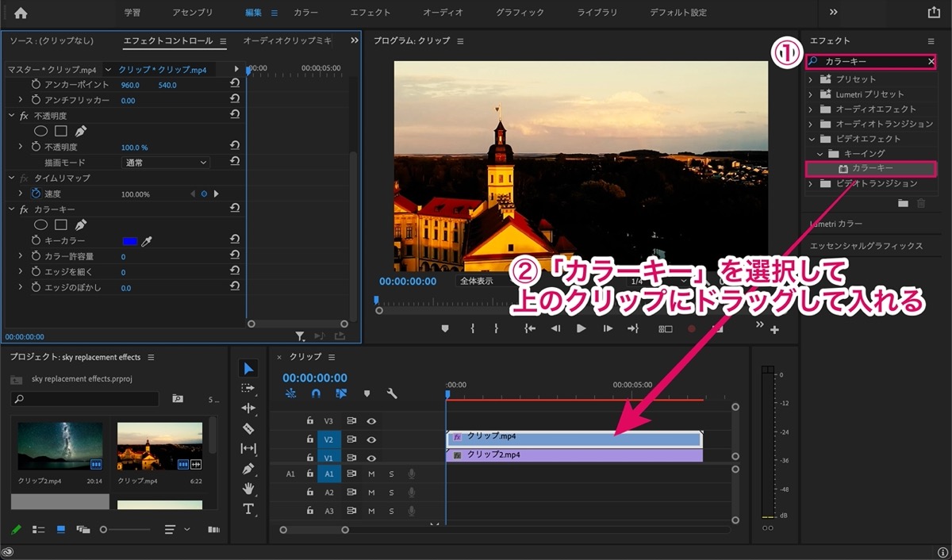Mute audio track A1
952x560 pixels.
pos(371,474)
